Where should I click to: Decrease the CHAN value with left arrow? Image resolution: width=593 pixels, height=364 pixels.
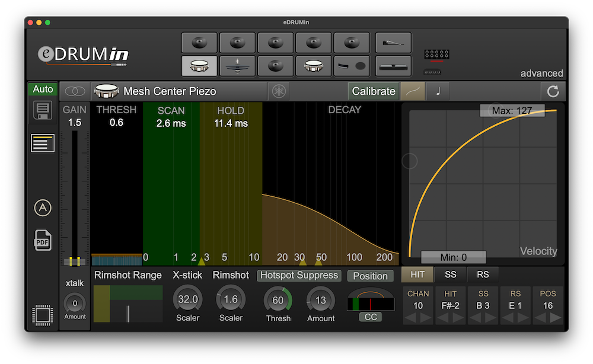point(410,318)
